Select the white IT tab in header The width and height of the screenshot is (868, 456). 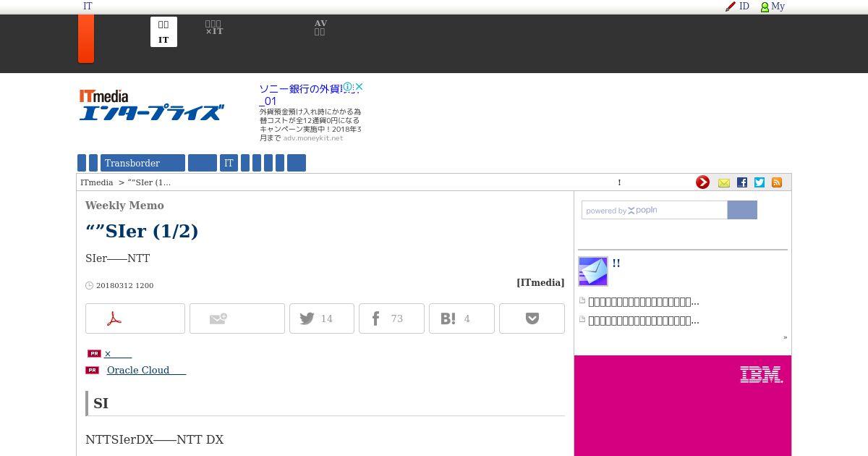163,32
